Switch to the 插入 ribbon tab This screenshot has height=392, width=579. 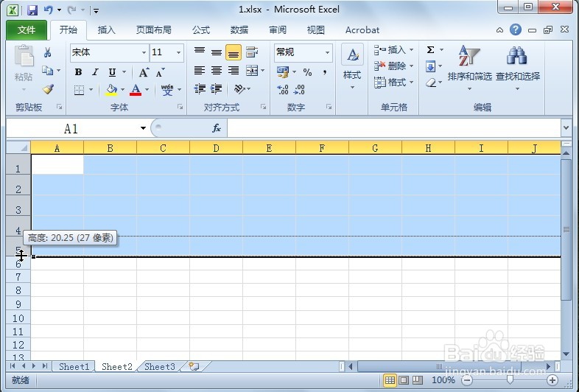click(x=106, y=30)
